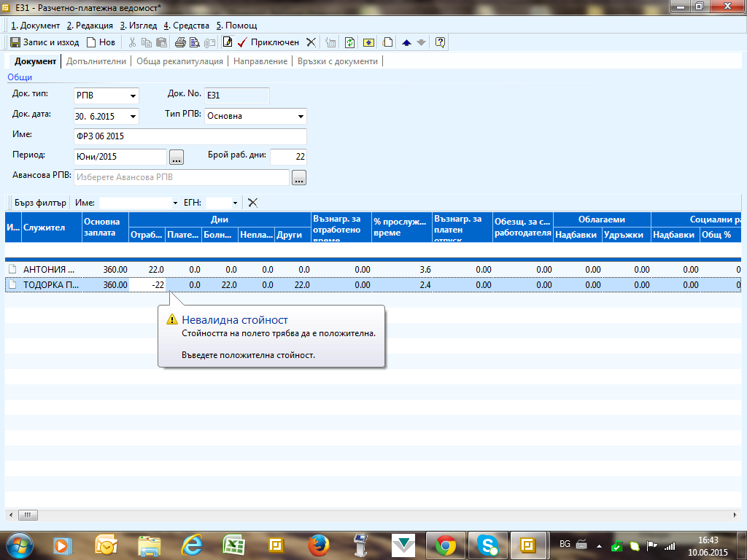Open the help question mark icon
Image resolution: width=747 pixels, height=560 pixels.
point(440,42)
